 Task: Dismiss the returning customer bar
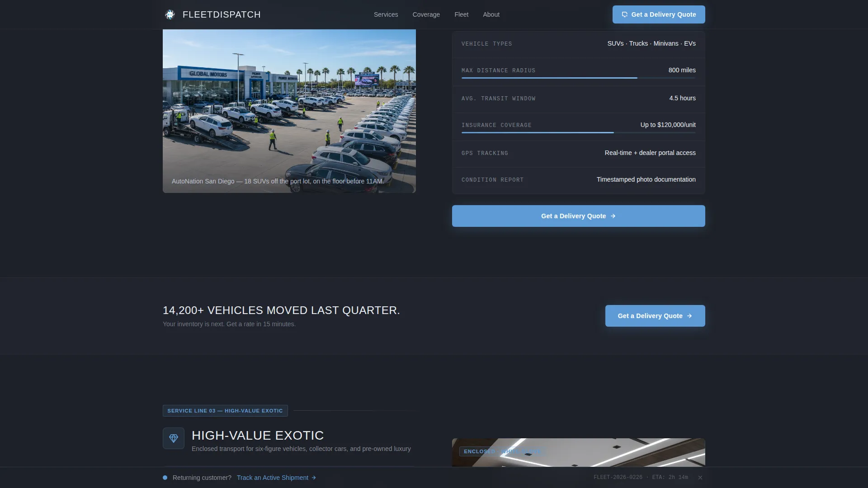[700, 478]
